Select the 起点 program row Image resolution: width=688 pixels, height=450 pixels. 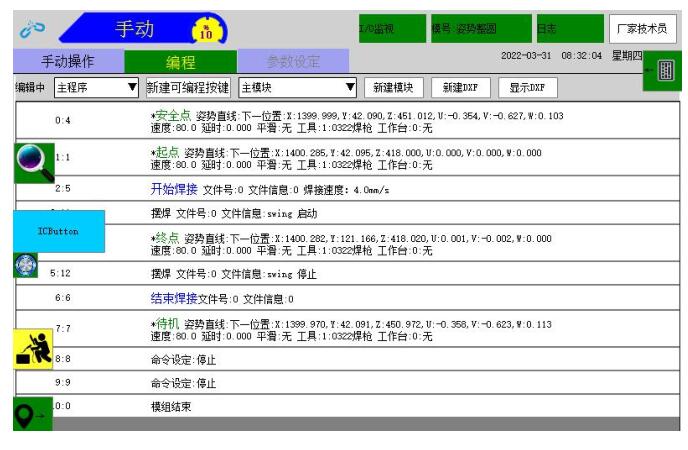pyautogui.click(x=348, y=157)
